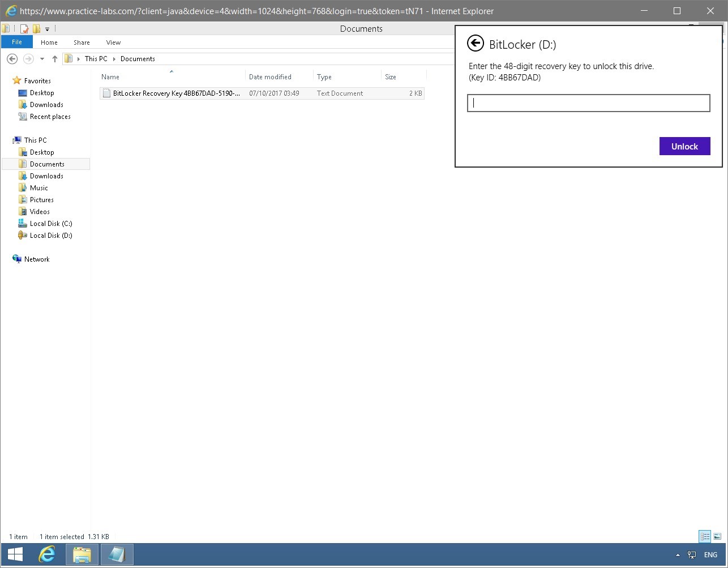Select the Documents folder in sidebar

pos(46,164)
